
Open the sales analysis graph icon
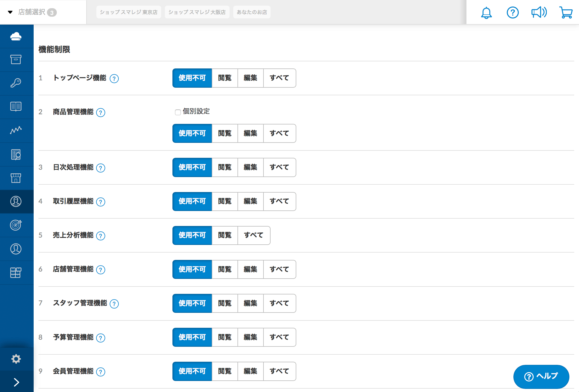pyautogui.click(x=16, y=130)
